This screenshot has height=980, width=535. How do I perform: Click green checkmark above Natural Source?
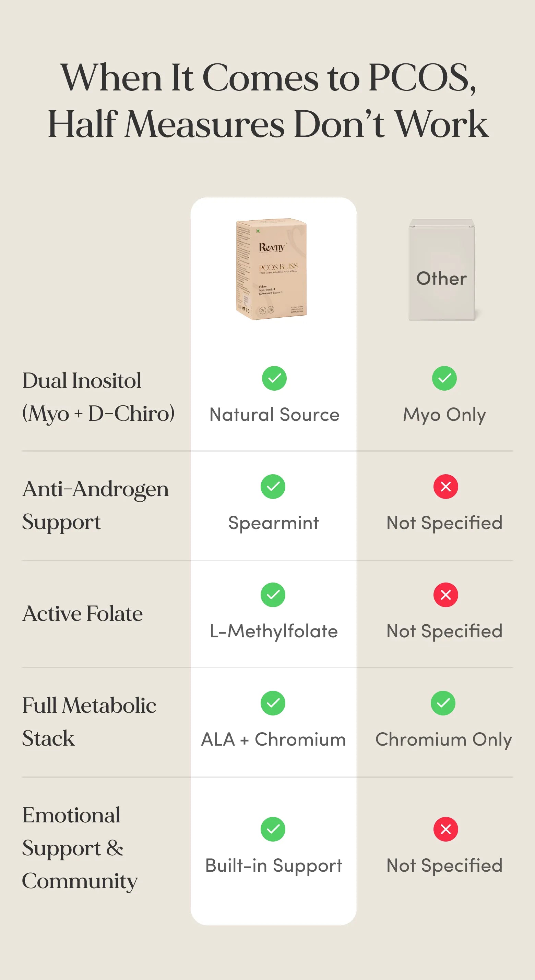click(x=274, y=378)
